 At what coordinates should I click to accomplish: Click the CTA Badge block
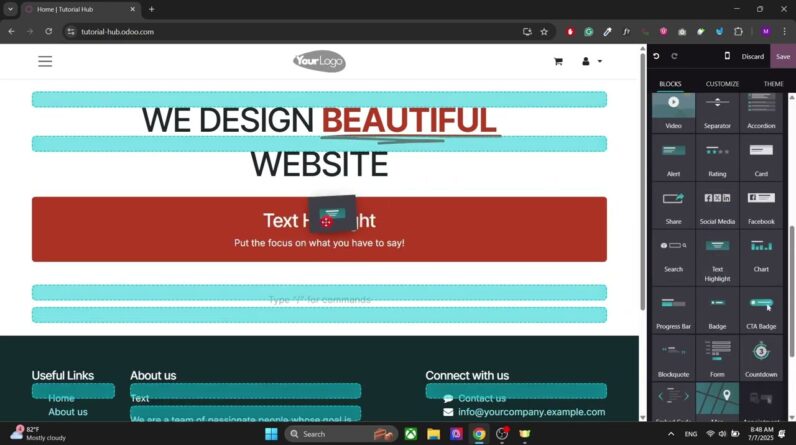[x=760, y=309]
